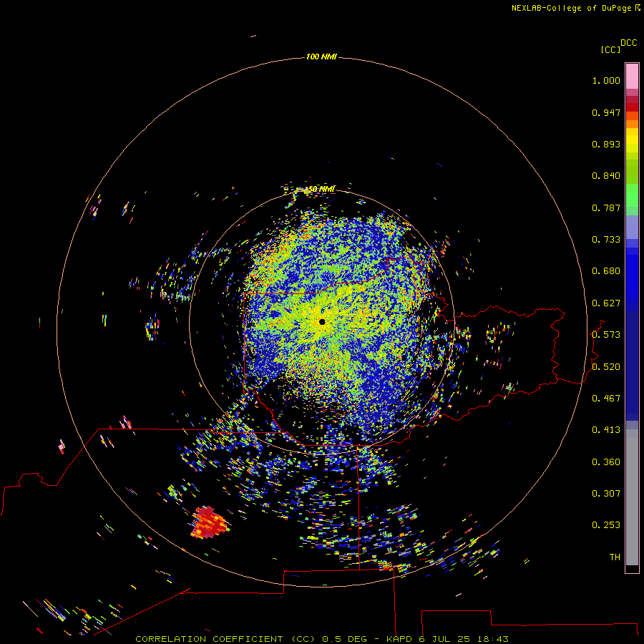Click the 0.733 legend value
This screenshot has width=644, height=644.
(606, 240)
